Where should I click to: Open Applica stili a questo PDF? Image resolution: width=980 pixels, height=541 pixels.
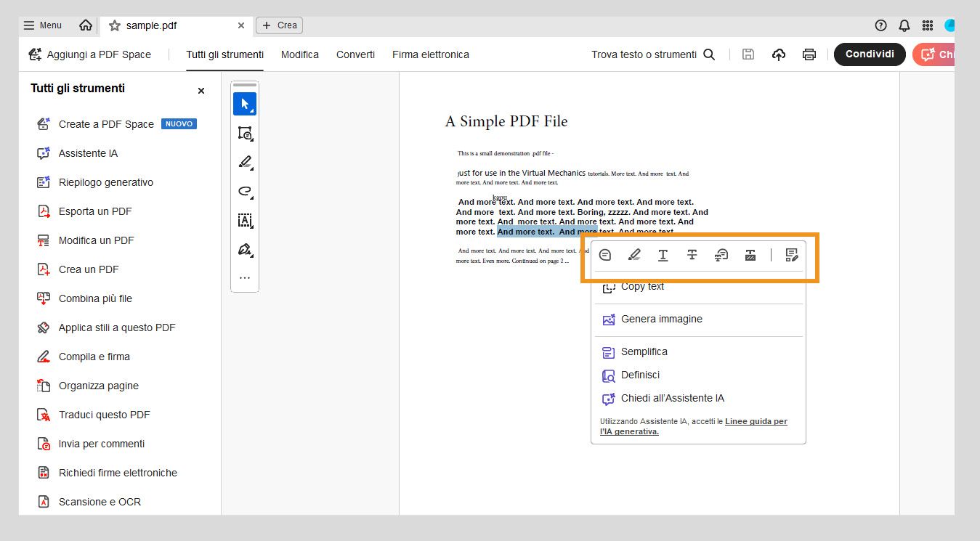point(106,328)
